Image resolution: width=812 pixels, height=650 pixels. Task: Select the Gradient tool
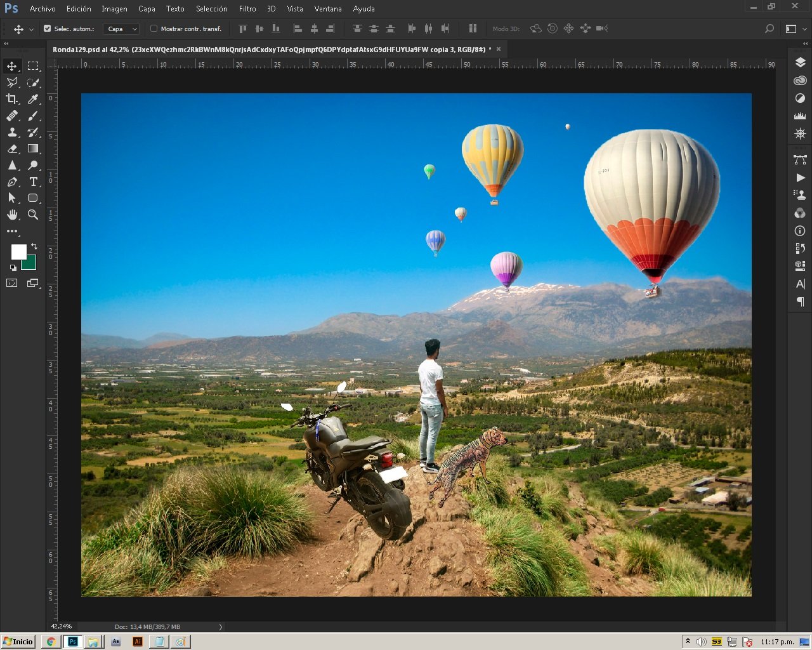33,149
